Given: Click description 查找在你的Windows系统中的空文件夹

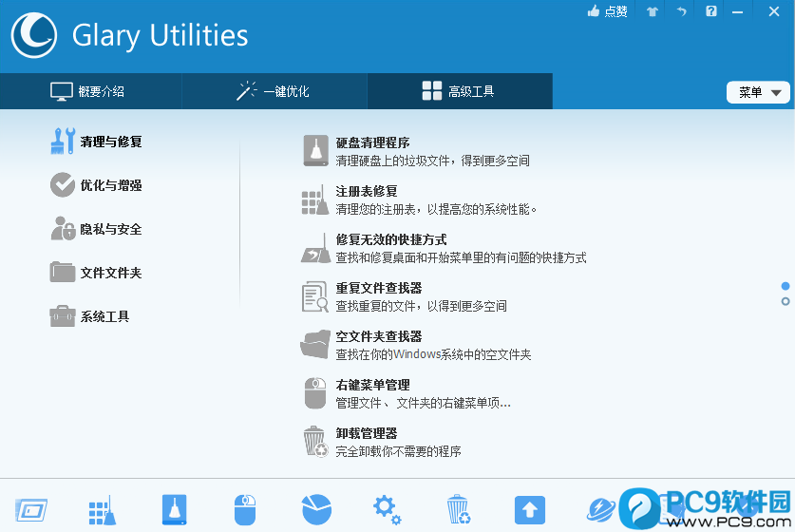Looking at the screenshot, I should tap(433, 354).
